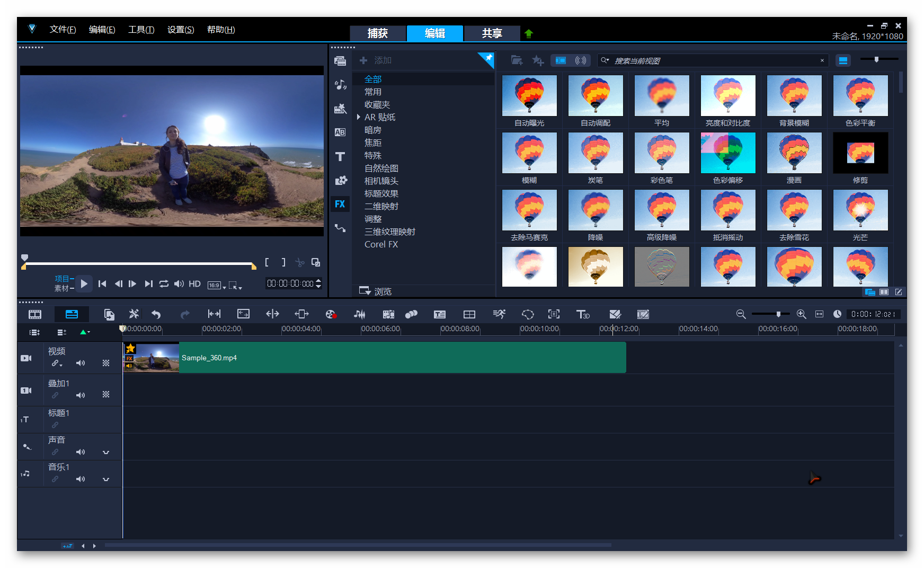Switch to Storyboard view icon
This screenshot has width=924, height=568.
[x=35, y=315]
